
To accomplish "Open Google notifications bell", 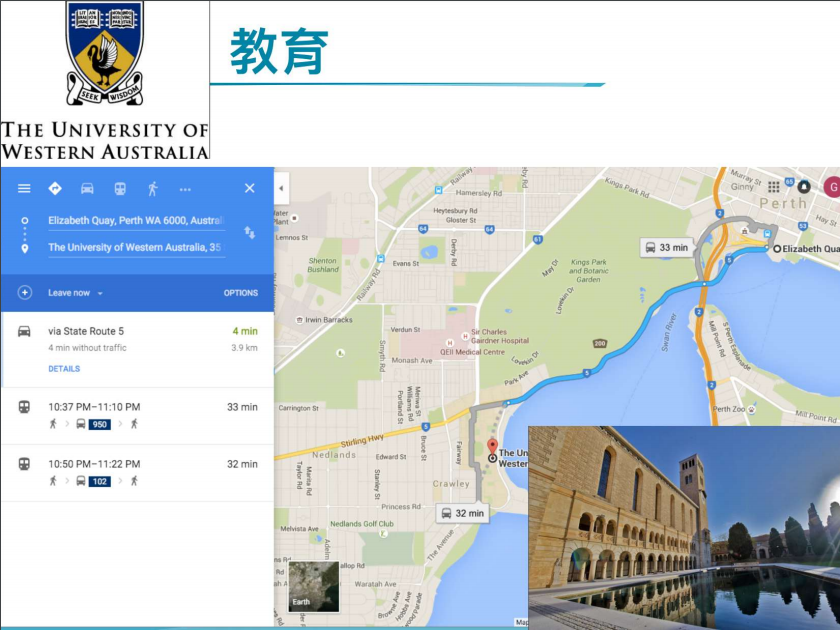I will 804,186.
